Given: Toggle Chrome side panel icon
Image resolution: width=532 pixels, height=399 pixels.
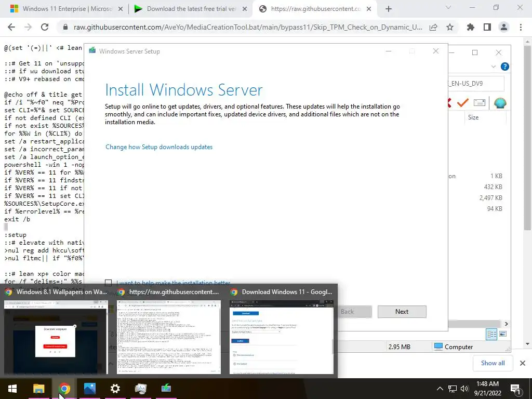Looking at the screenshot, I should (487, 27).
